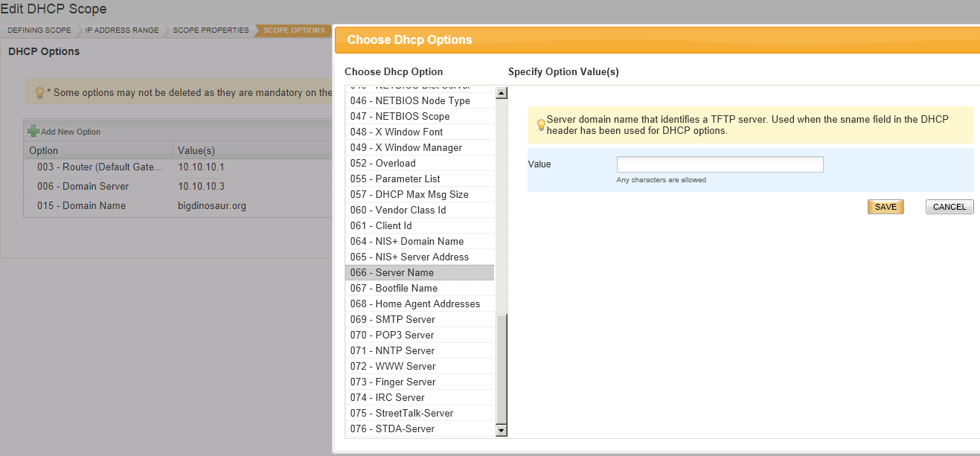This screenshot has width=980, height=456.
Task: Click the lightbulb icon in the option description
Action: pyautogui.click(x=541, y=125)
